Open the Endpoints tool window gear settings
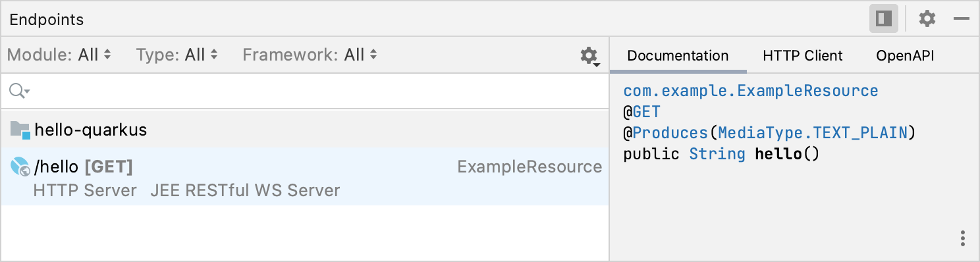980x262 pixels. point(927,18)
